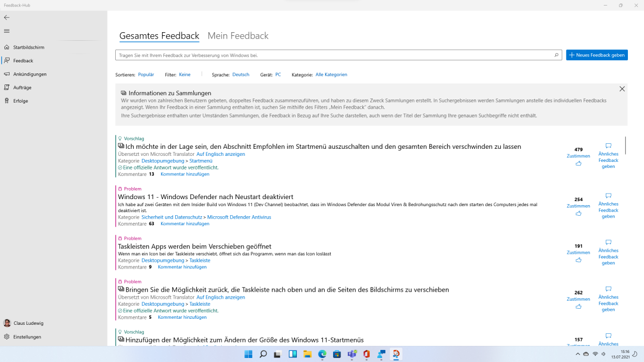Give similar feedback for 254-vote item
The width and height of the screenshot is (644, 362).
tap(608, 206)
